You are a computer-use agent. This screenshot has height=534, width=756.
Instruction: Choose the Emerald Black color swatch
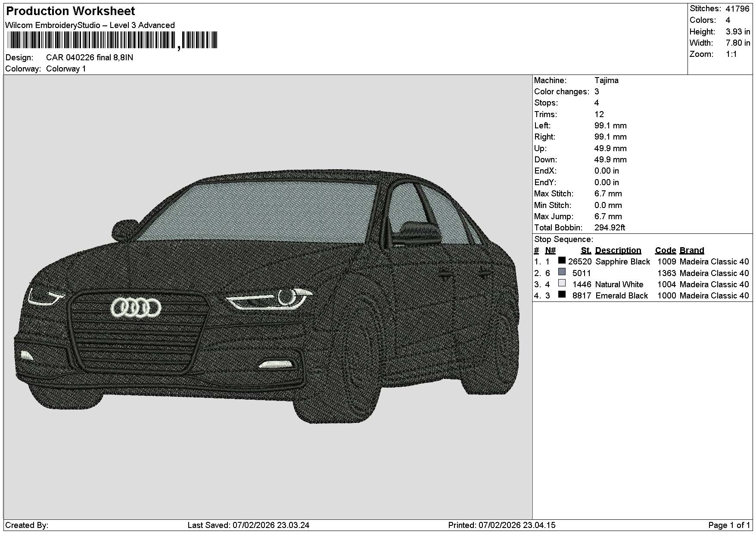pos(562,295)
